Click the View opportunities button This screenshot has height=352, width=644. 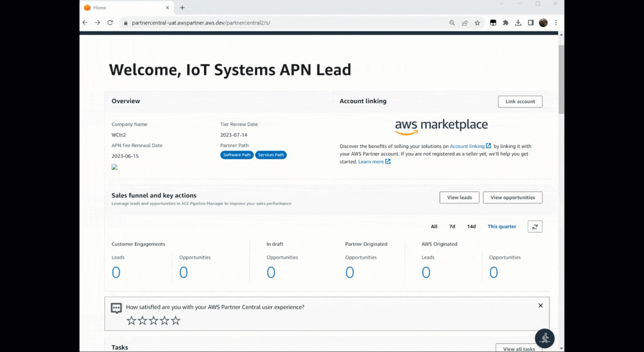(513, 197)
